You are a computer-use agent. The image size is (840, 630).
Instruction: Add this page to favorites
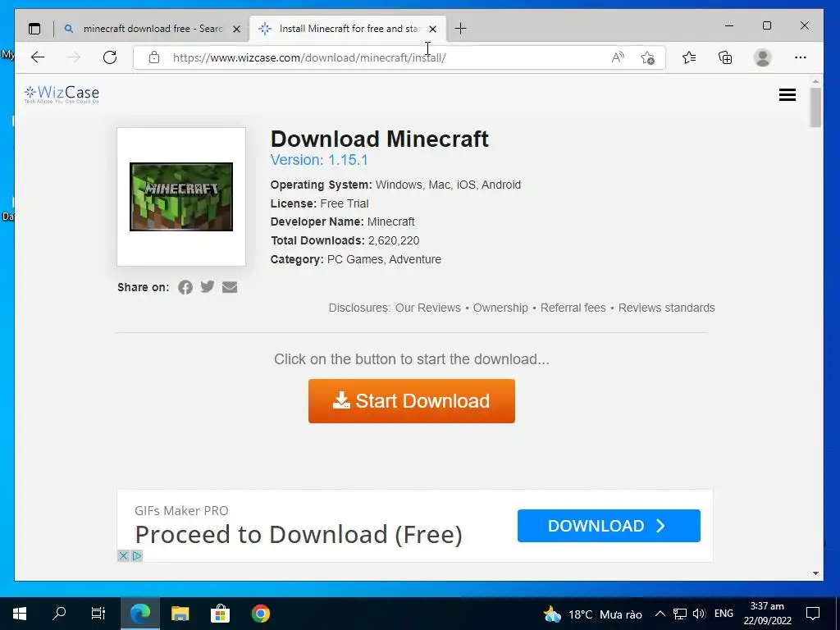coord(648,57)
